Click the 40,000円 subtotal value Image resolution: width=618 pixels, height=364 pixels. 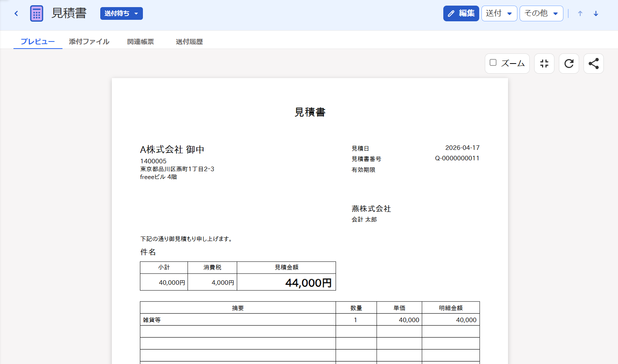click(172, 283)
